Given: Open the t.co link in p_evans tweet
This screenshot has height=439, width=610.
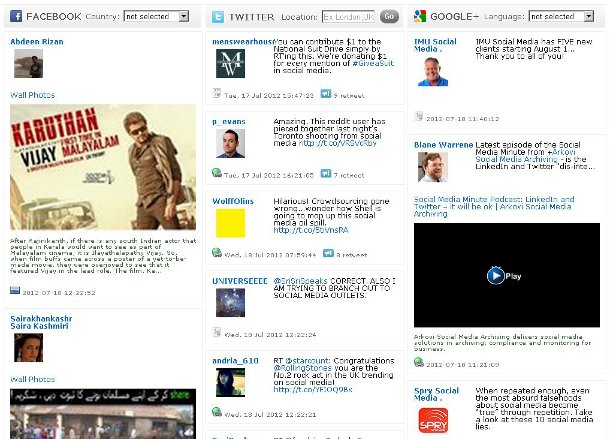Looking at the screenshot, I should [338, 143].
